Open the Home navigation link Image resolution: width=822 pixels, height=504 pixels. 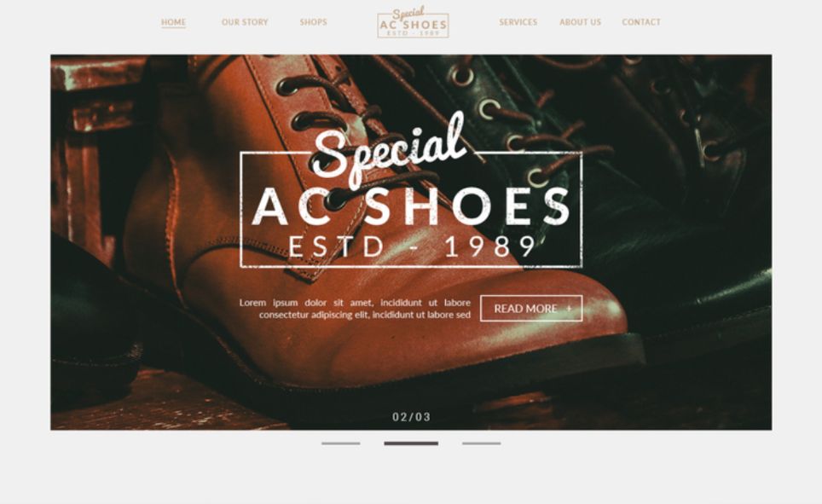coord(173,22)
